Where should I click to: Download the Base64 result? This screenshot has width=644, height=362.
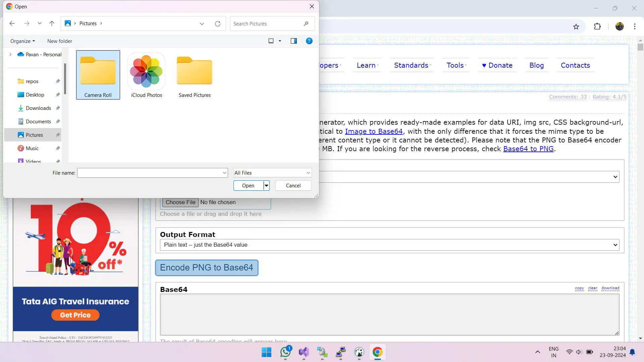pyautogui.click(x=610, y=288)
